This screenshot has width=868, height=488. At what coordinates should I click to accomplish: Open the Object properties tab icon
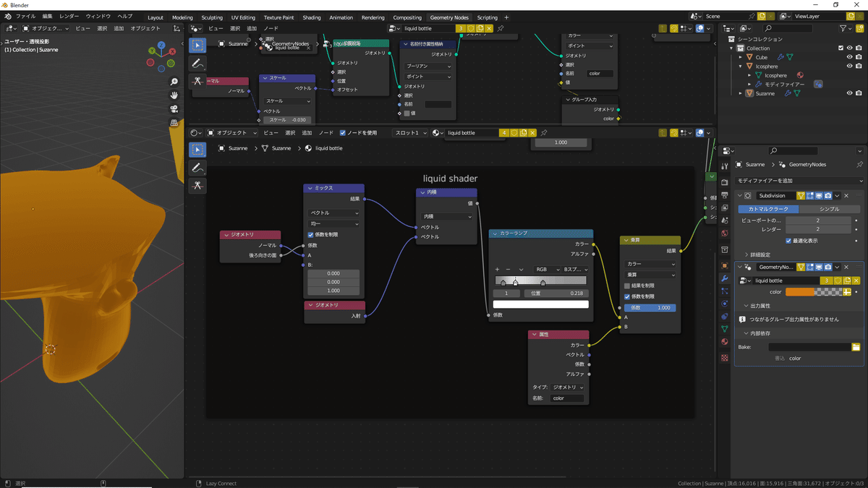[725, 265]
